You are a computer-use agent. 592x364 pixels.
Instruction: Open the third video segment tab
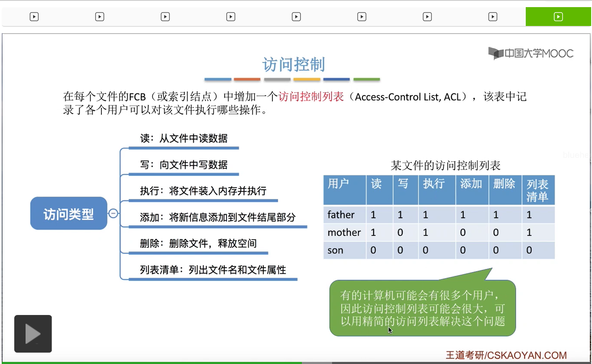[x=165, y=17]
